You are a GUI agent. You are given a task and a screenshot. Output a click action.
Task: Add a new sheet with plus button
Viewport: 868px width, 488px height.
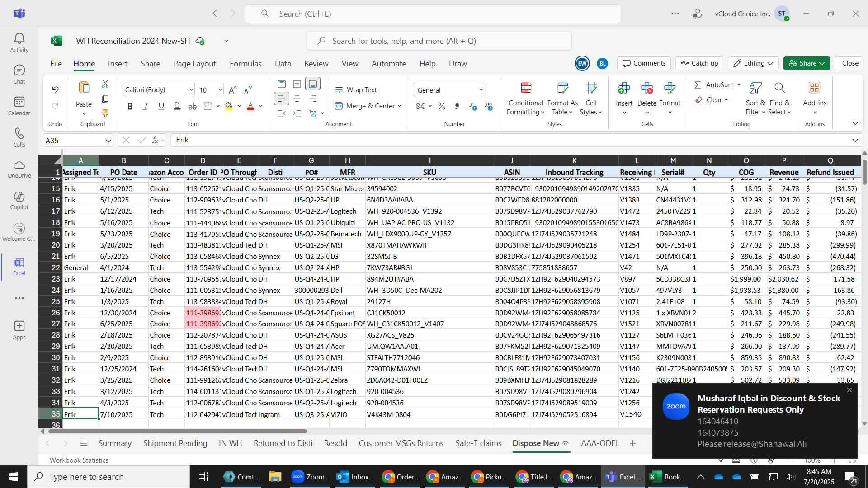point(633,443)
